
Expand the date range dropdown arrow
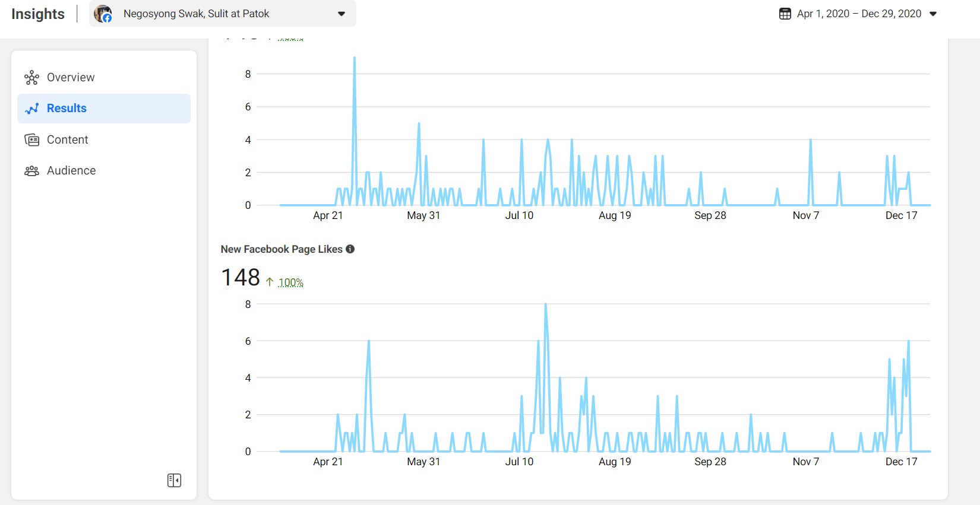tap(933, 14)
